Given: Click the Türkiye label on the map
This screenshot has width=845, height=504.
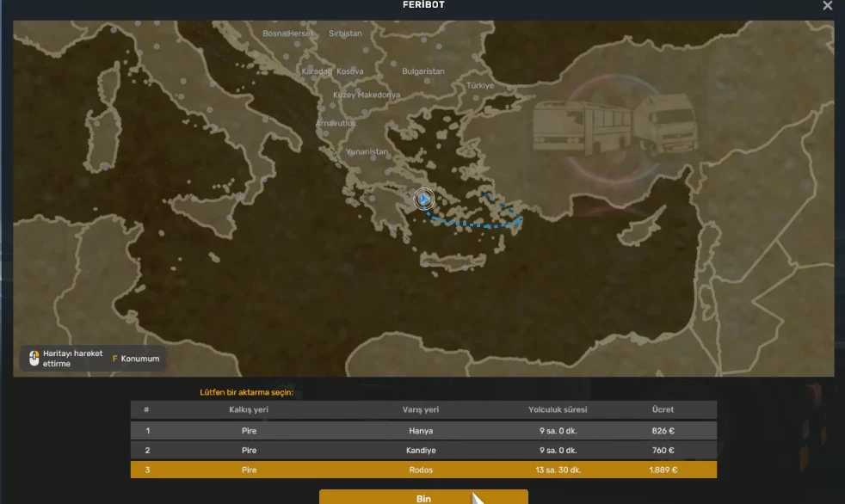Looking at the screenshot, I should coord(480,86).
